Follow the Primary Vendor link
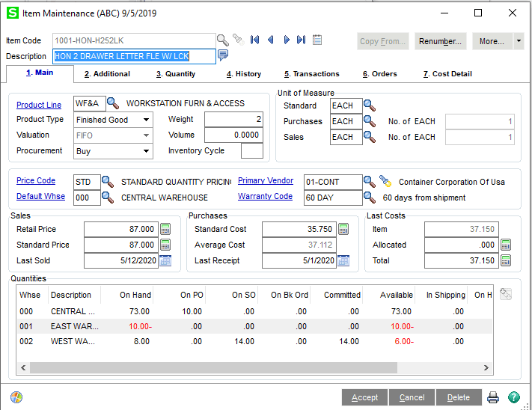532x410 pixels. click(266, 180)
